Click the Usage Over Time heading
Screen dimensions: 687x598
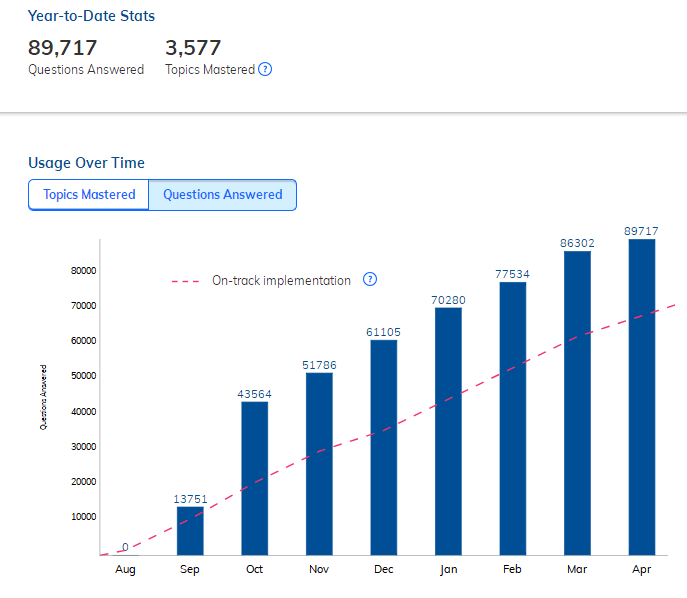pyautogui.click(x=86, y=163)
